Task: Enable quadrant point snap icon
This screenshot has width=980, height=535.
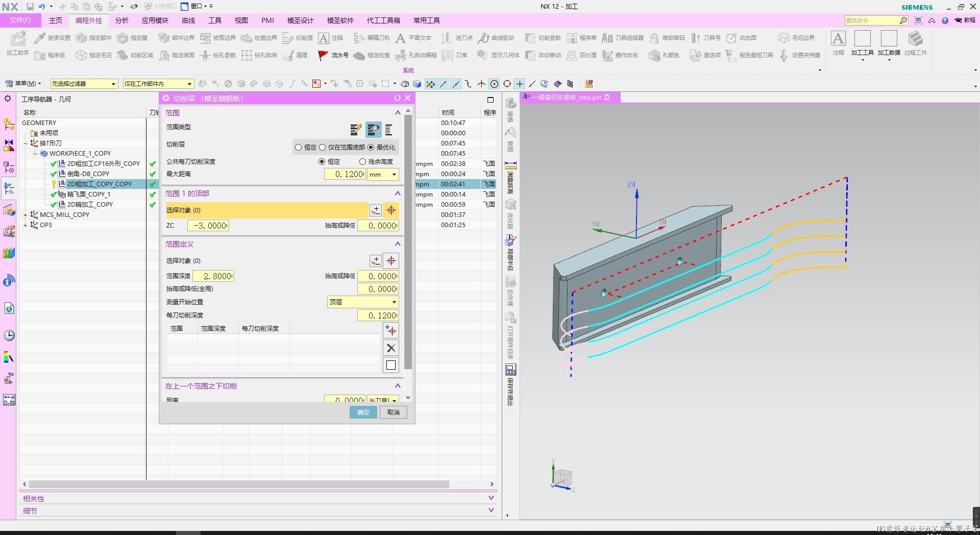Action: coord(507,84)
